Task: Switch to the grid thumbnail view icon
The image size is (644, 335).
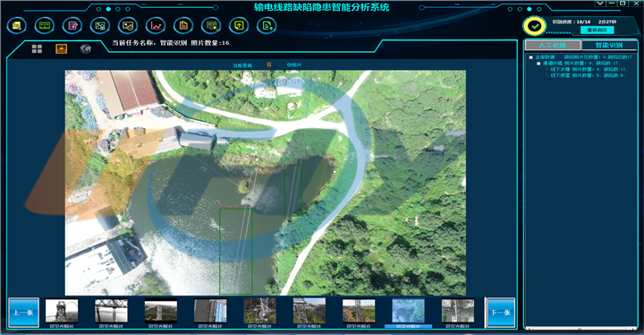Action: click(x=37, y=49)
